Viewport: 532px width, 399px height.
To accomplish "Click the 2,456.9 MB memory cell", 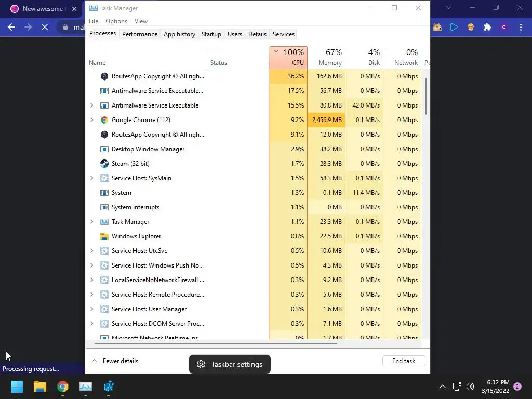I will 326,120.
